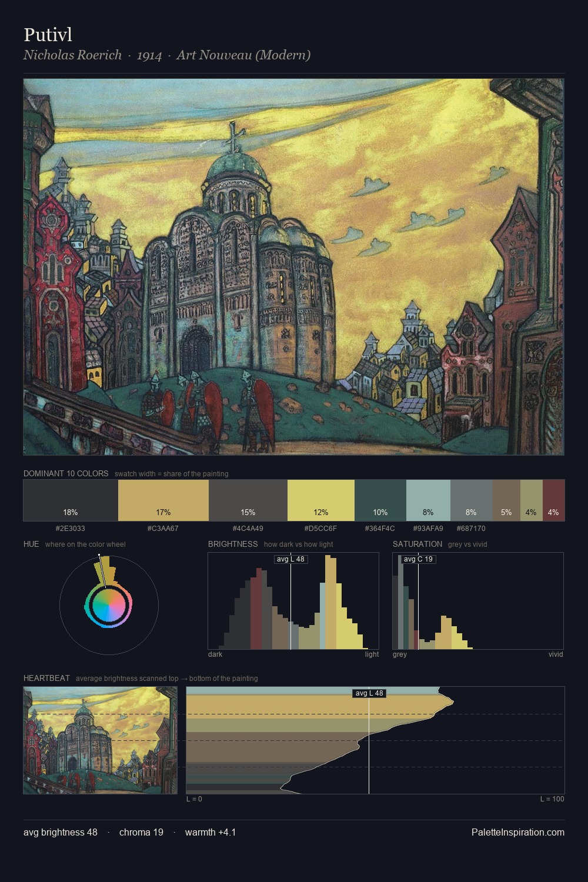Click the chroma 19 footer text
This screenshot has width=588, height=882.
[x=141, y=832]
